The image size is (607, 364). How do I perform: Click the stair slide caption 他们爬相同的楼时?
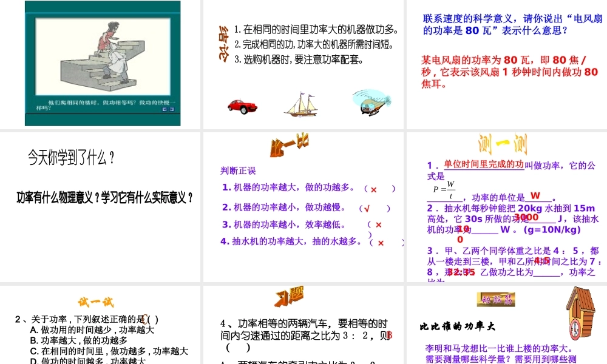106,105
